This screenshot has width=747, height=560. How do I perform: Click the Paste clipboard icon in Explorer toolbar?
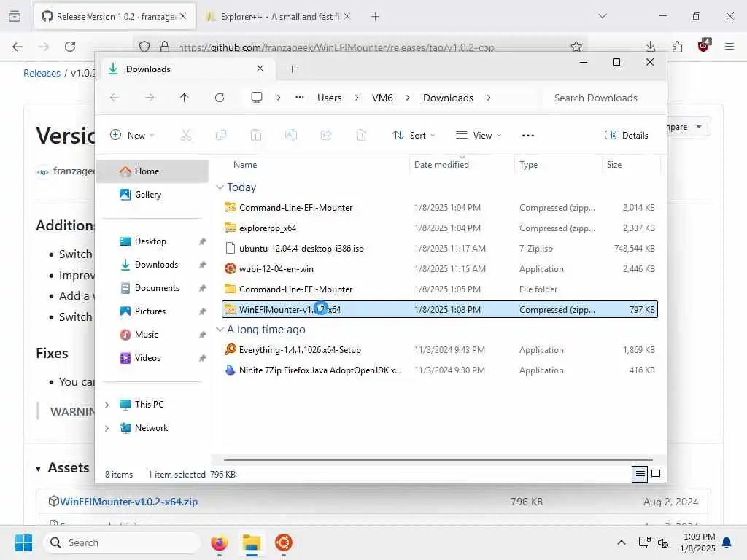[256, 135]
